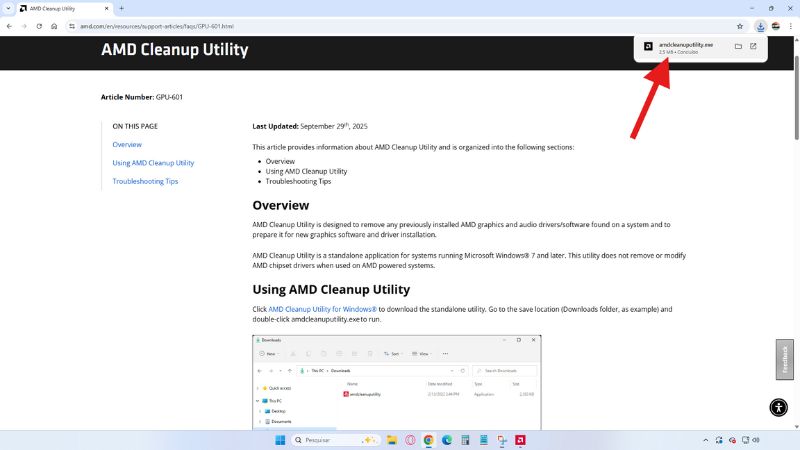Open Chrome three-dot menu
Screen dimensions: 800x450
point(790,26)
